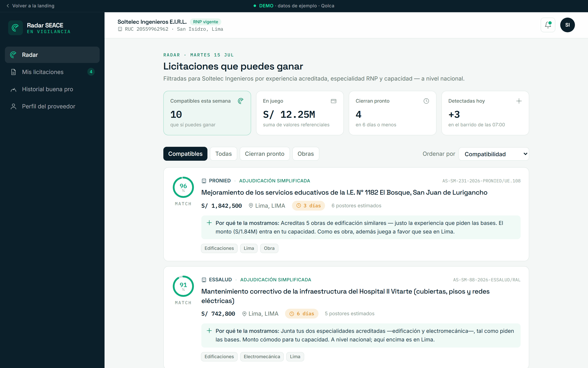Click the En juego S/ 12.25M card
The image size is (588, 368).
300,113
